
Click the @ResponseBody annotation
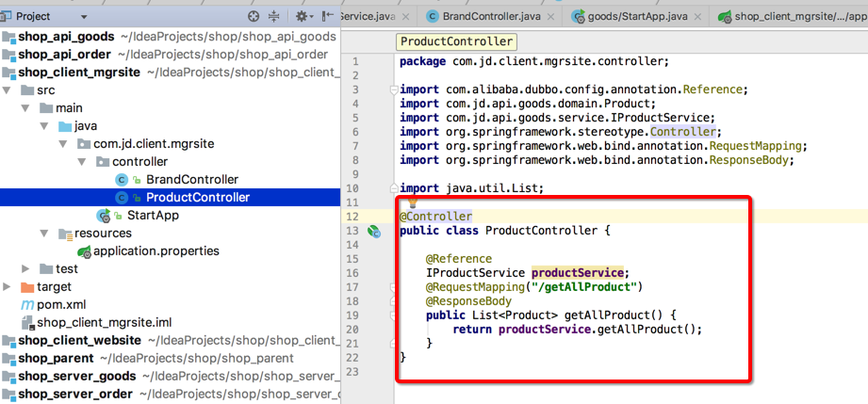coord(468,301)
